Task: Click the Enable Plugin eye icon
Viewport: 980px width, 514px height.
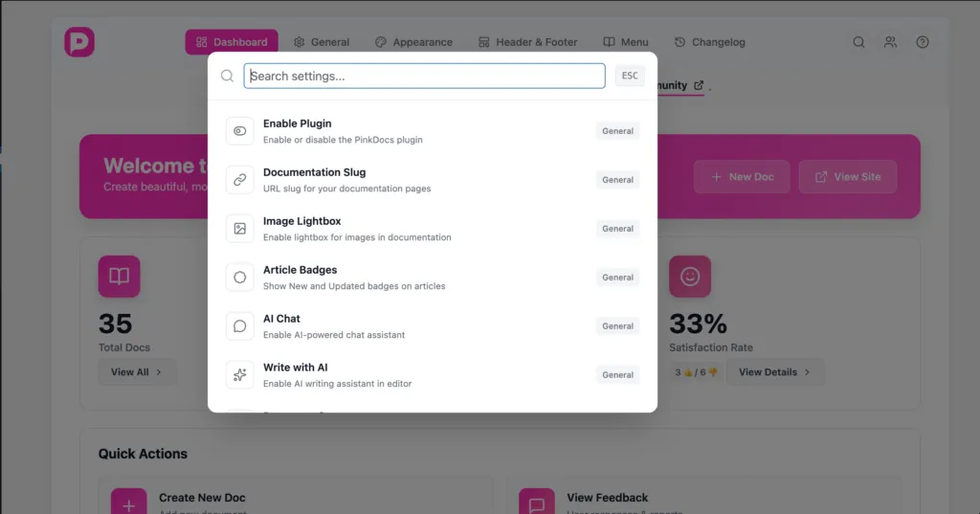Action: coord(240,131)
